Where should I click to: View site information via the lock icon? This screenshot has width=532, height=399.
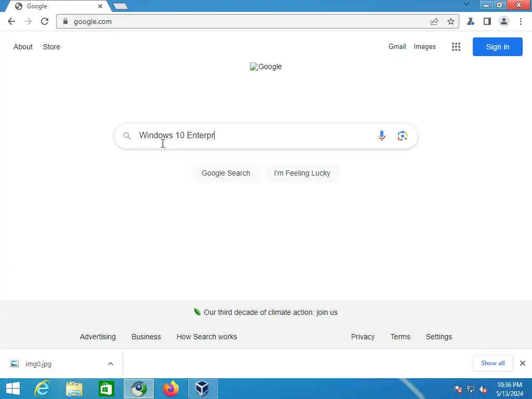tap(65, 21)
